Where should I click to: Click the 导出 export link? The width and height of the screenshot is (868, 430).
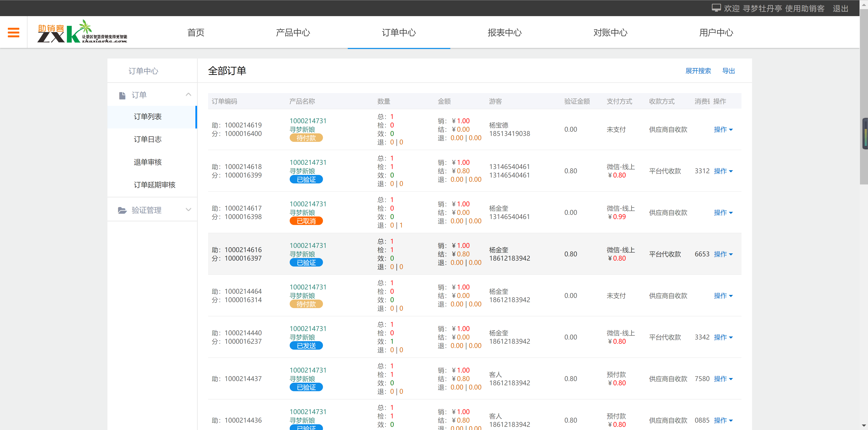point(728,71)
